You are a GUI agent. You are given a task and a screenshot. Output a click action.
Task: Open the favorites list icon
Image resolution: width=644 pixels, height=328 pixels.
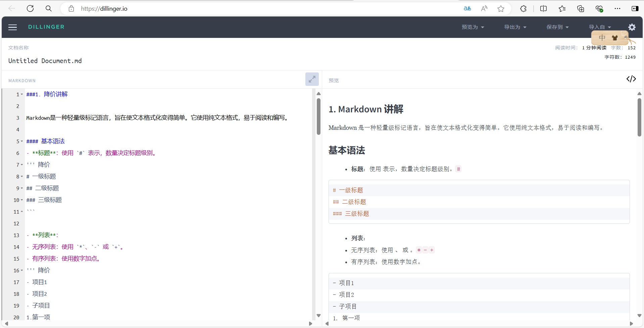point(562,9)
